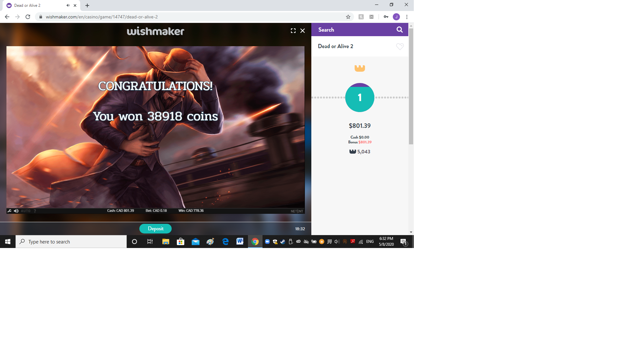
Task: Click the page scrollbar thumb
Action: click(x=411, y=86)
